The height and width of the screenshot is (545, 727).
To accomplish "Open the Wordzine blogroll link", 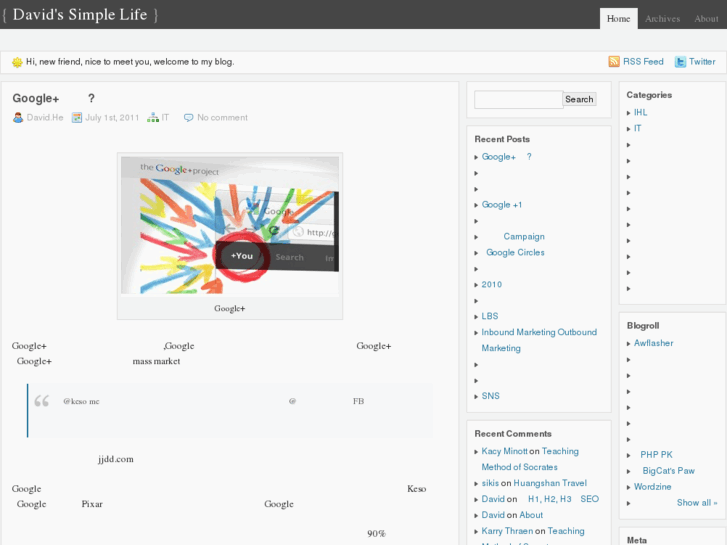I will tap(652, 487).
